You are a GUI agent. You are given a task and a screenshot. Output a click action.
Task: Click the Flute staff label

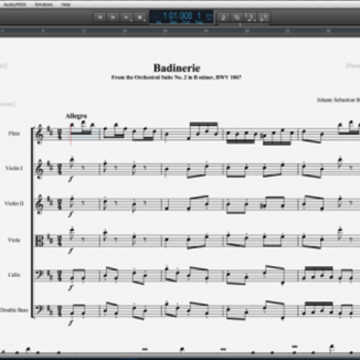tap(14, 134)
